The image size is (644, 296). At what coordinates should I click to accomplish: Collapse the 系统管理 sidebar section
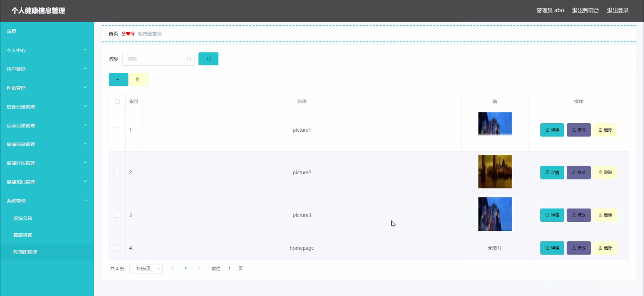[47, 201]
